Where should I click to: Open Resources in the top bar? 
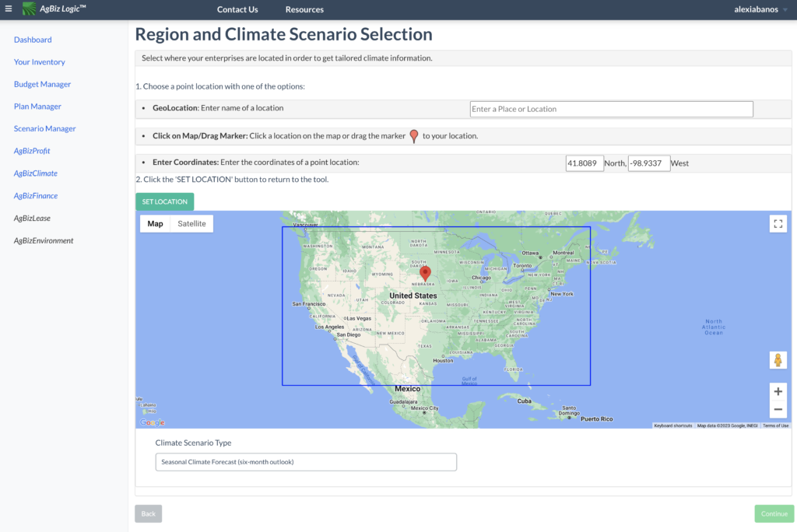[x=304, y=9]
